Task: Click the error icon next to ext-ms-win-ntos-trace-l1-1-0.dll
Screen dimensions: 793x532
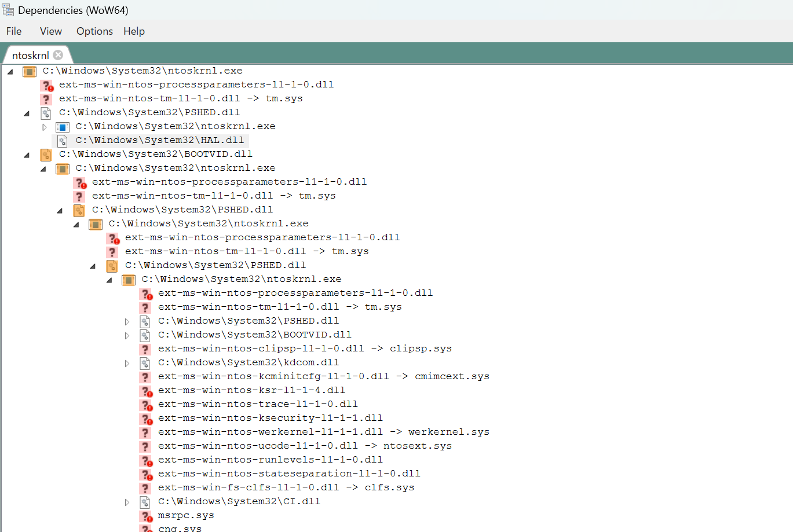Action: tap(146, 405)
